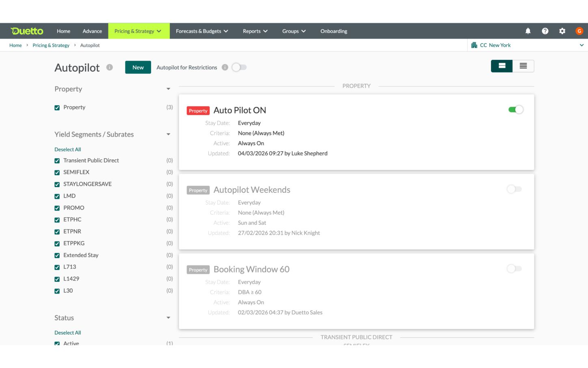Switch to compact list view layout

(523, 66)
